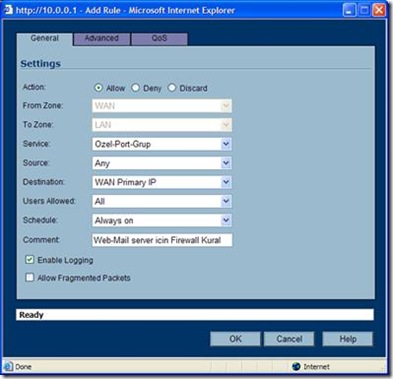This screenshot has width=393, height=379.
Task: Click the Settings heading
Action: tap(41, 64)
